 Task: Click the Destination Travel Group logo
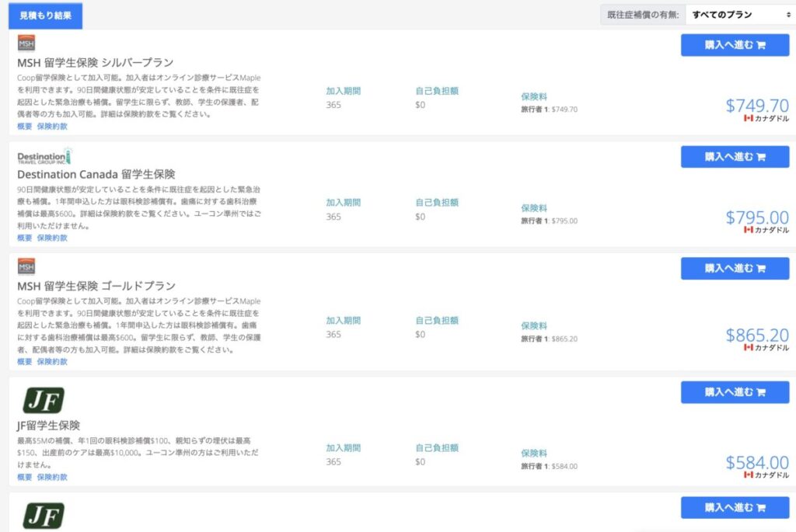(44, 156)
